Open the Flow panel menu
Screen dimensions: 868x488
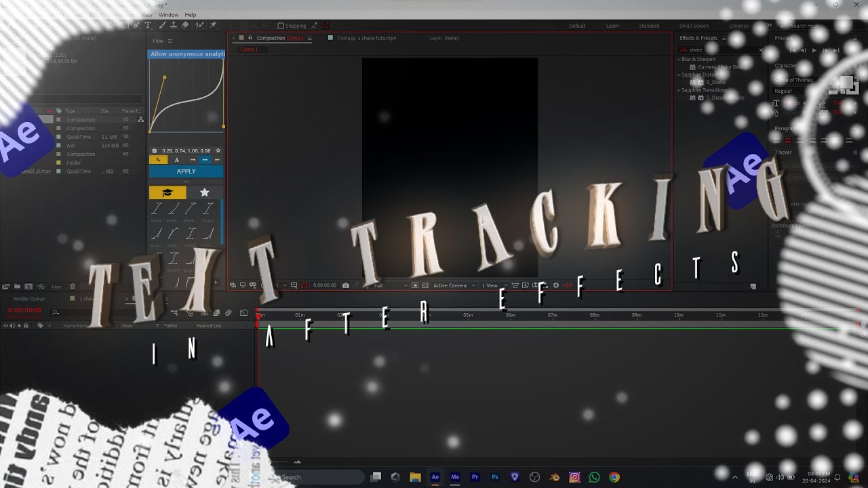[169, 41]
